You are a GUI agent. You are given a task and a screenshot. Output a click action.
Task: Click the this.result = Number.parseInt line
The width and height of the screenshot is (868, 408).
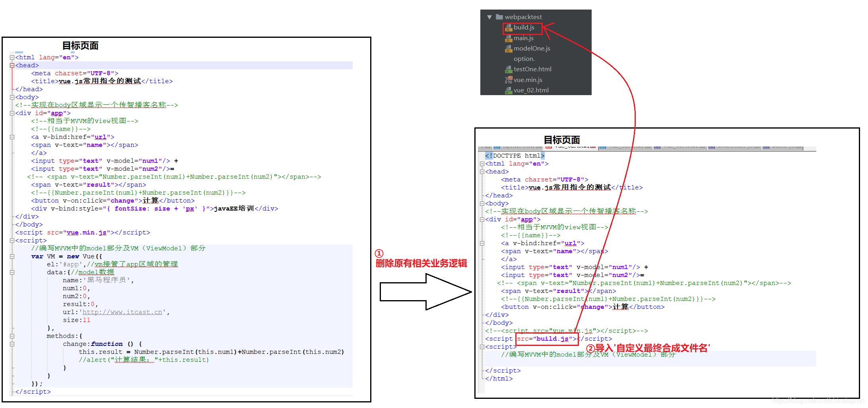pos(211,352)
